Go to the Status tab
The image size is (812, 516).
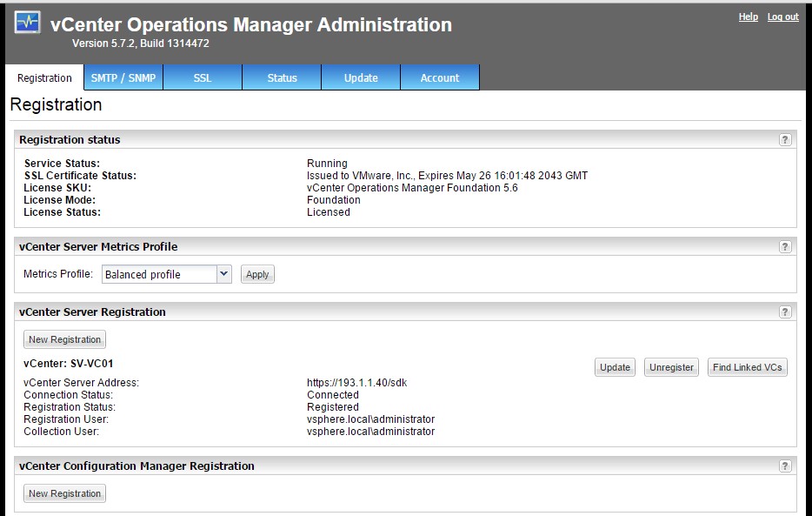282,77
